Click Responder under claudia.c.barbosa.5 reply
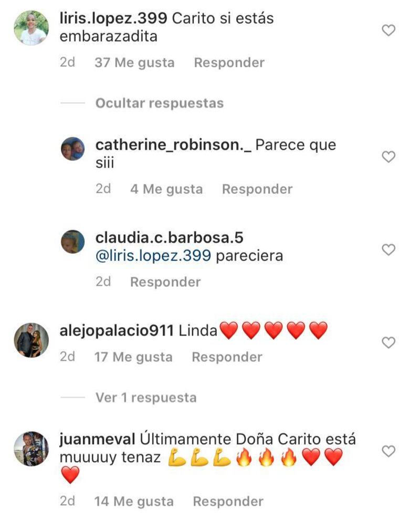 click(x=165, y=282)
